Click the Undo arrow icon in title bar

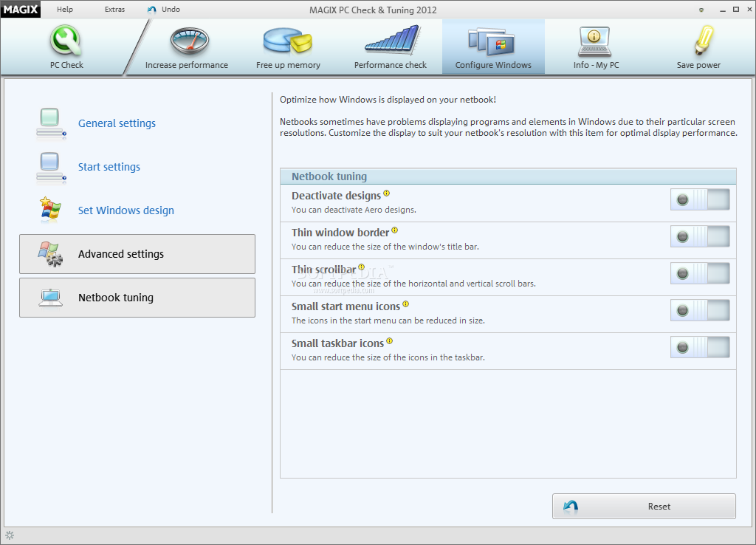(x=152, y=10)
